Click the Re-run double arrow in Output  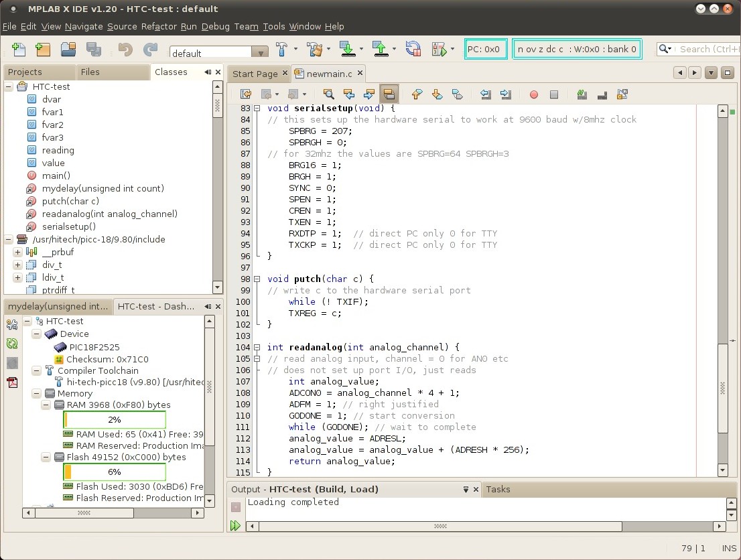pyautogui.click(x=235, y=525)
